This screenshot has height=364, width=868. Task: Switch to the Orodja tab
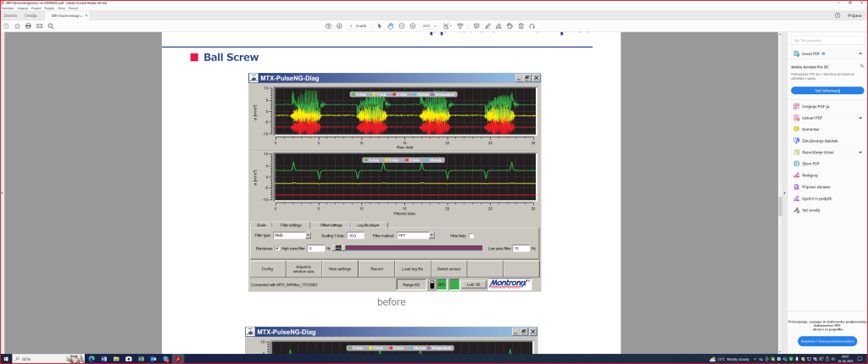(x=32, y=15)
